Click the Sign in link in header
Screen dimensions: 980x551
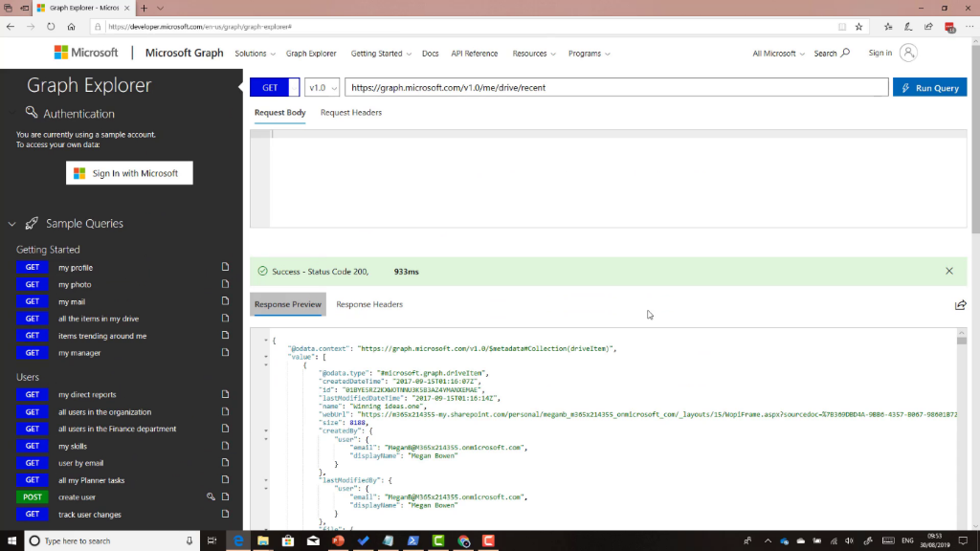(x=880, y=54)
